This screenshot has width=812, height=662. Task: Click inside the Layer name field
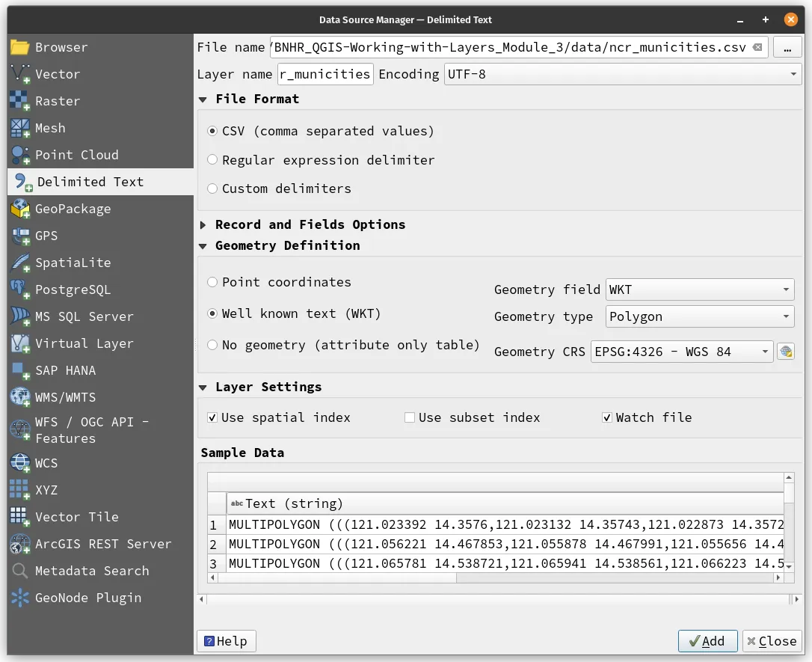(325, 74)
